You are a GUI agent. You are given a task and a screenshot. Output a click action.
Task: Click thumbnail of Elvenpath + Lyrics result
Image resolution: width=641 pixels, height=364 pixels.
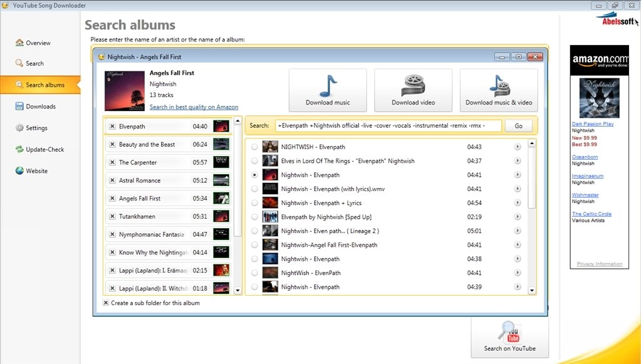(x=270, y=202)
